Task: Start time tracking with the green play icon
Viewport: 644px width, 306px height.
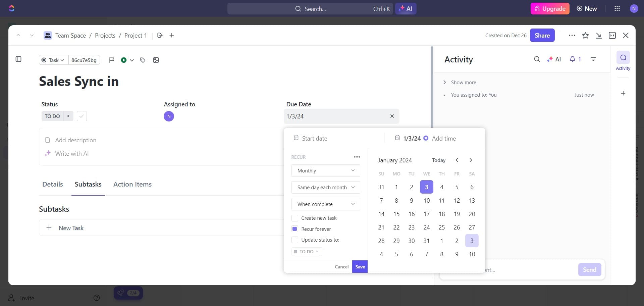Action: 124,60
